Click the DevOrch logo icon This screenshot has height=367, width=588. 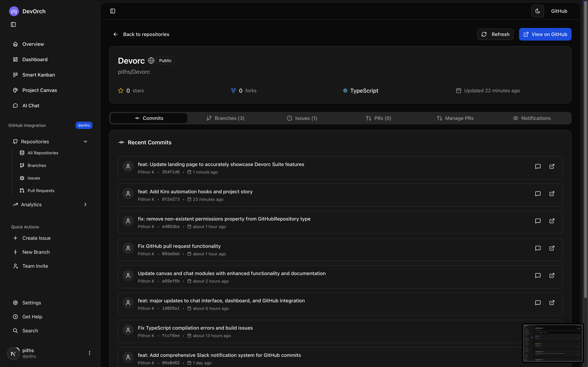[x=14, y=11]
